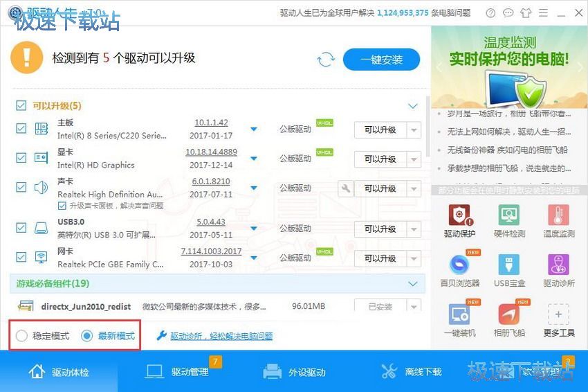Switch to 外设驱动 tab
Screen dimensions: 588x392
[294, 372]
